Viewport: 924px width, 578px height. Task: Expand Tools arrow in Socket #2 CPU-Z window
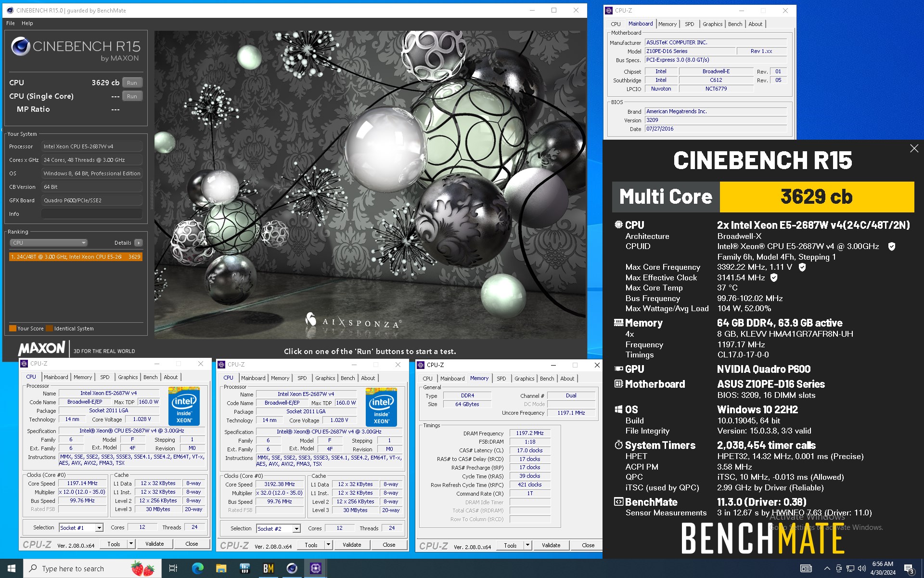(x=328, y=545)
